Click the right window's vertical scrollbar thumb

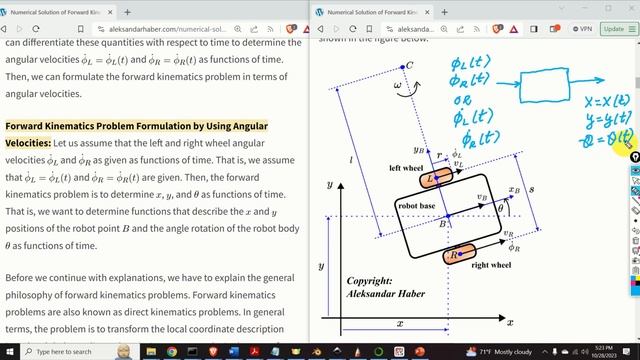pyautogui.click(x=638, y=82)
